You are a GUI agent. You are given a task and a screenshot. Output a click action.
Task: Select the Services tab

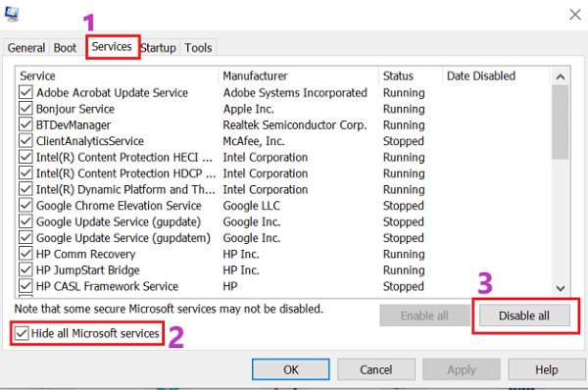(112, 47)
